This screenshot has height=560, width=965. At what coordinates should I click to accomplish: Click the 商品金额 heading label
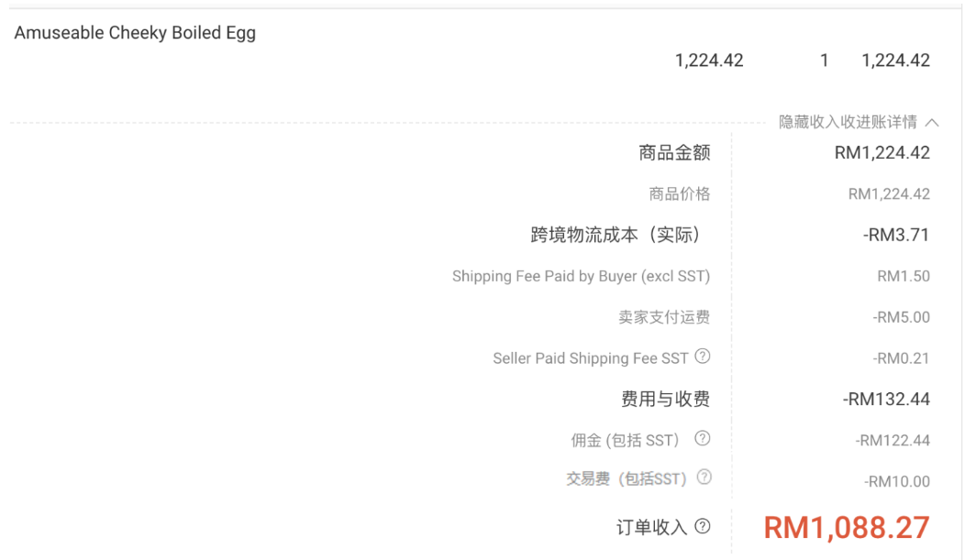[674, 152]
